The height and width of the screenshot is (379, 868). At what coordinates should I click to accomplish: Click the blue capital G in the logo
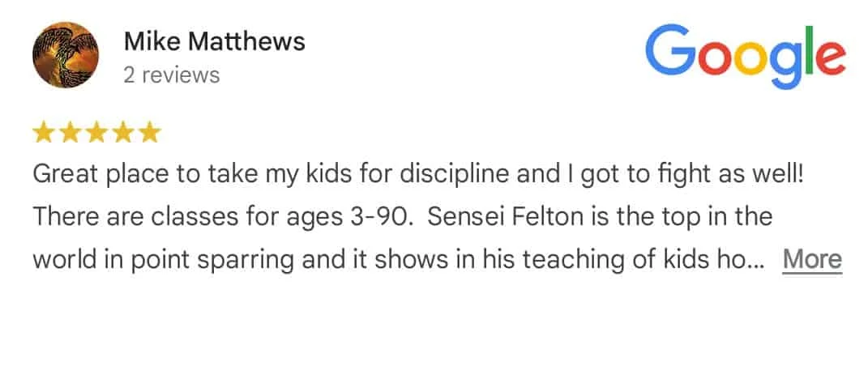pos(670,51)
